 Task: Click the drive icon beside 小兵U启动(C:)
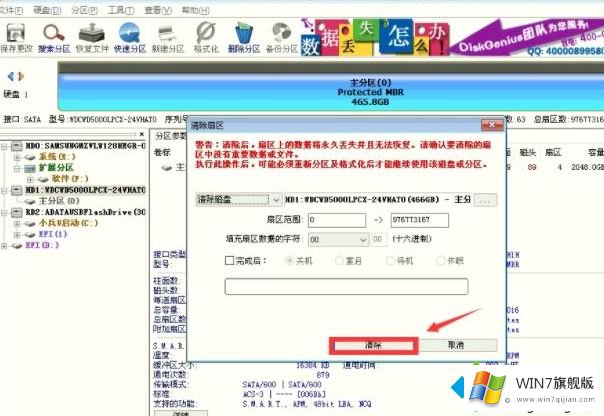click(x=30, y=223)
